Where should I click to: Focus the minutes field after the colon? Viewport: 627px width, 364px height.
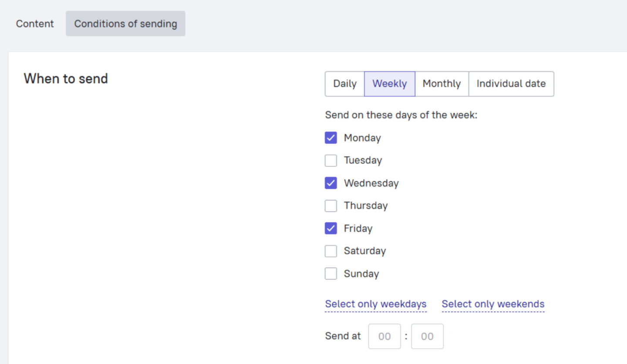427,336
